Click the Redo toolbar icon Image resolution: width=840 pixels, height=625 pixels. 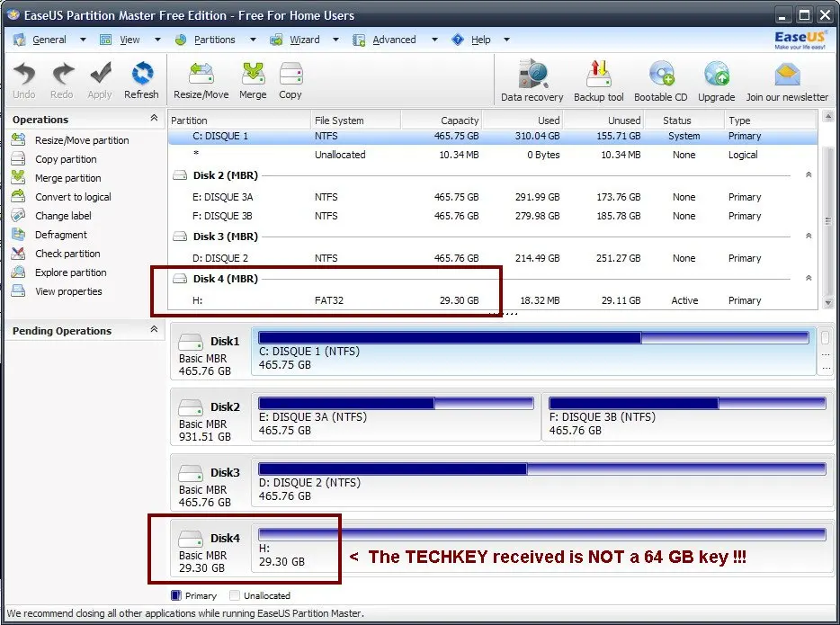[x=62, y=74]
